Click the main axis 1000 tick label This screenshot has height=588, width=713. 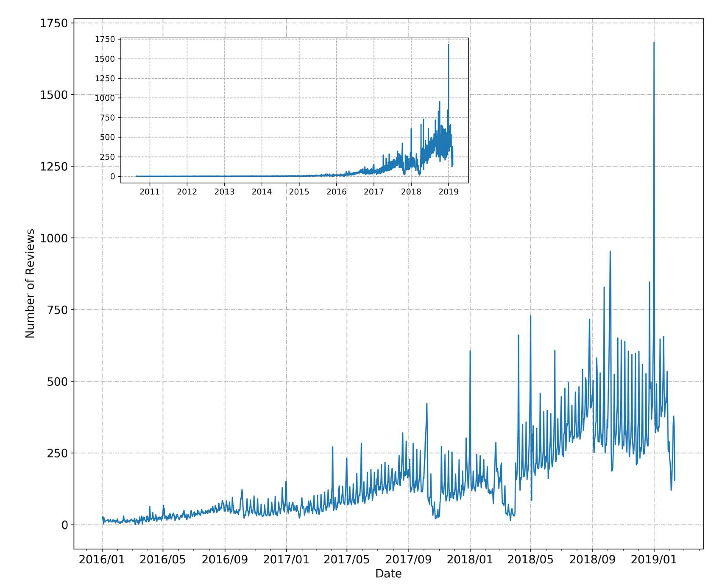point(54,238)
